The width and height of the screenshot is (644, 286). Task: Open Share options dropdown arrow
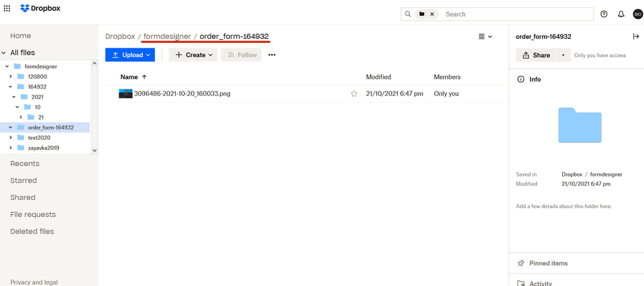tap(563, 55)
